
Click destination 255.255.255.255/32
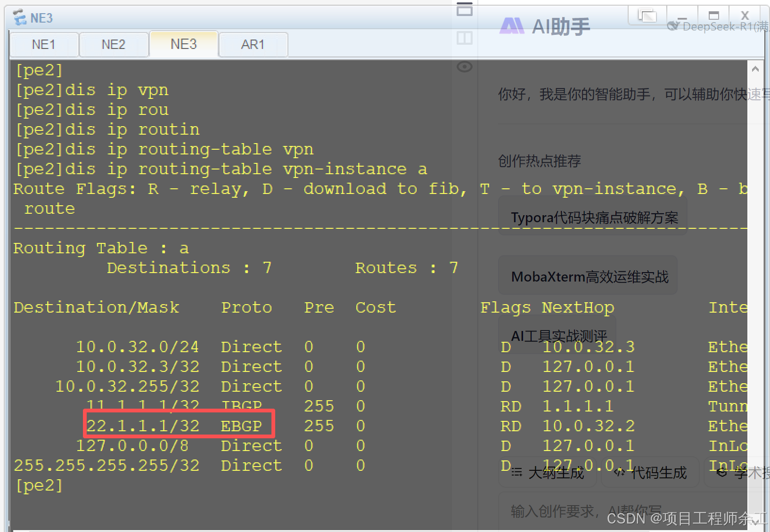click(x=106, y=466)
